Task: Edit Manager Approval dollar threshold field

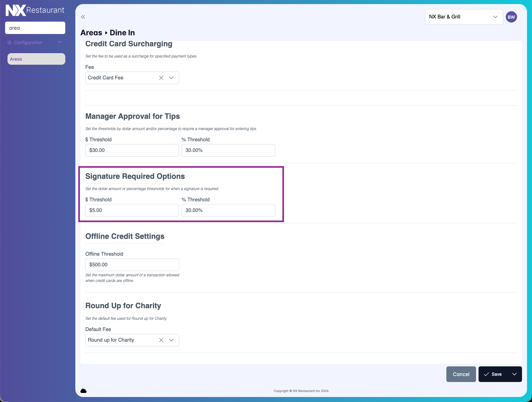Action: click(x=132, y=150)
